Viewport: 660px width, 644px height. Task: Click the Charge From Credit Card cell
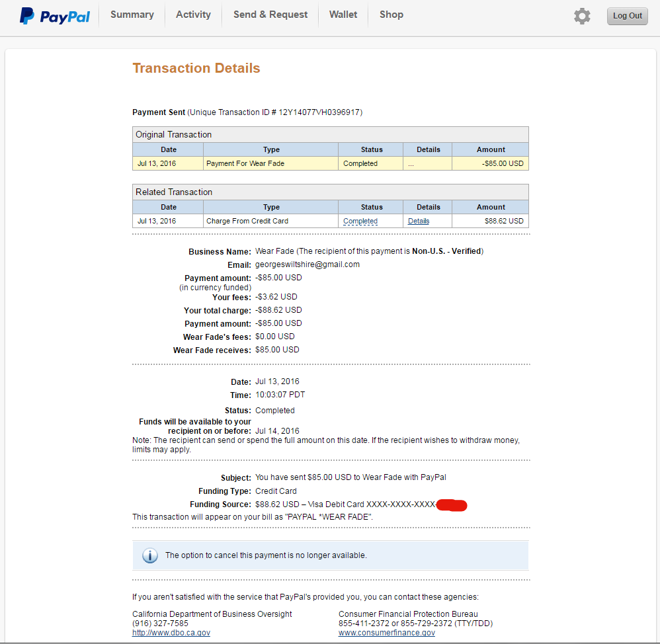tap(270, 221)
